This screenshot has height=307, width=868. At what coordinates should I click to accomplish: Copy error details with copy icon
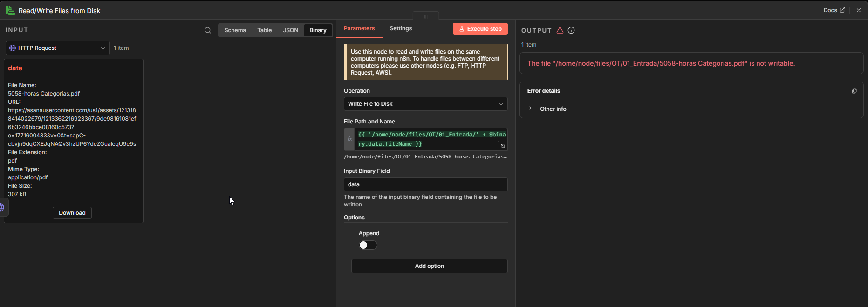(x=854, y=91)
